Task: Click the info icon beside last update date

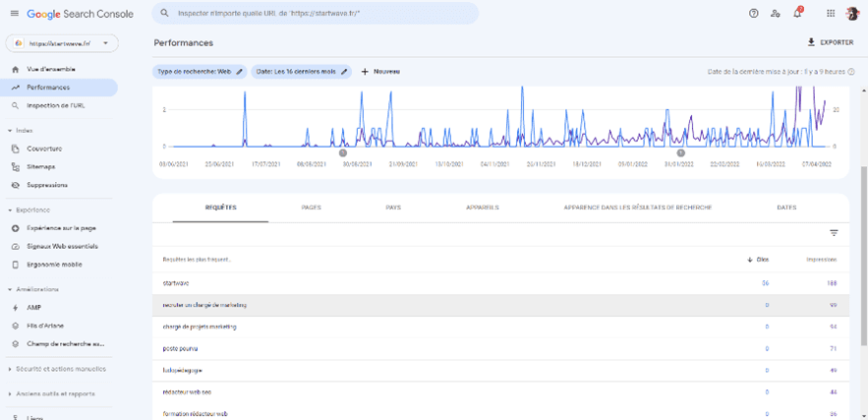Action: click(851, 72)
